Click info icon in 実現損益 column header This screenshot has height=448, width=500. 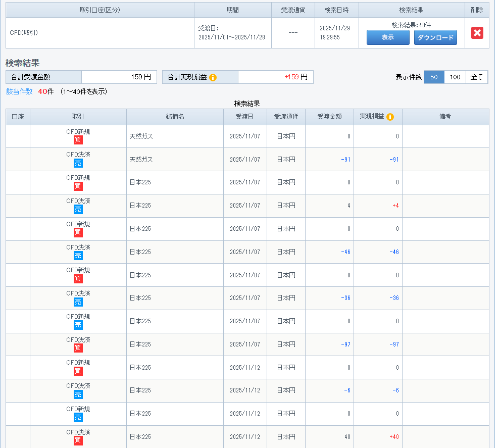390,117
